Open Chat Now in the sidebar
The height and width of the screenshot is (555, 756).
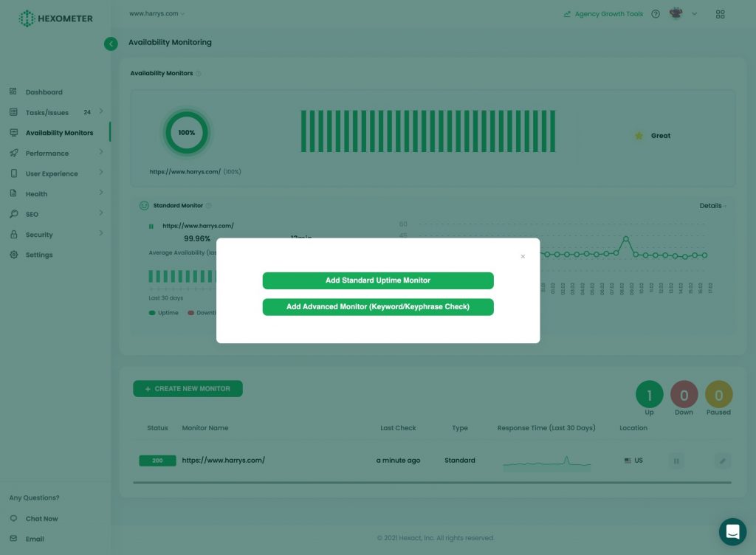[41, 518]
